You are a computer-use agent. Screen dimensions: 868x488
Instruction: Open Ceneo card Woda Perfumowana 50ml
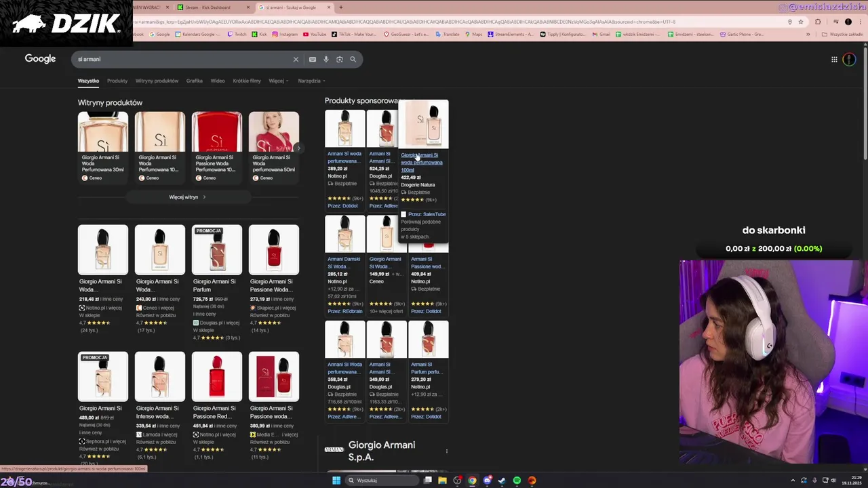click(x=274, y=147)
